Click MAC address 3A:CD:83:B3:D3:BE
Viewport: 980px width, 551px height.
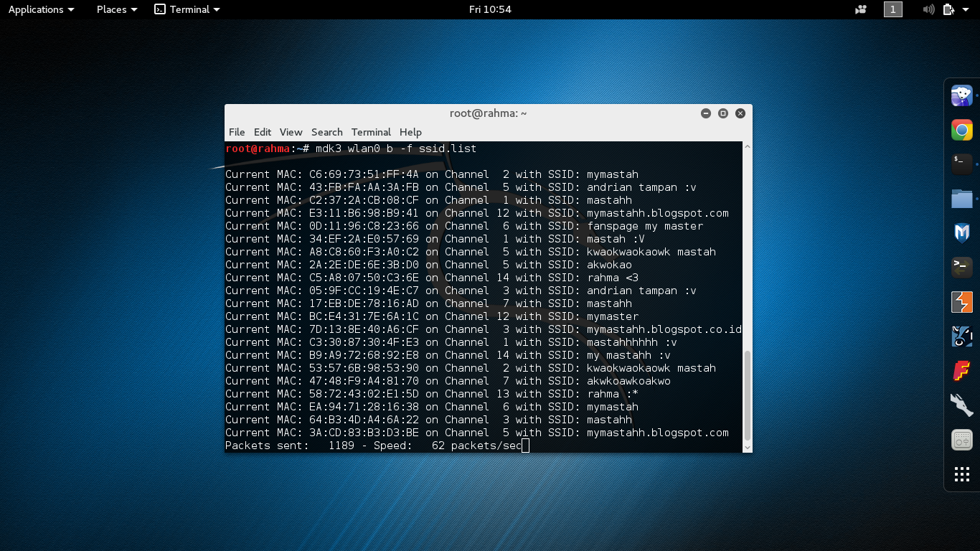(x=364, y=433)
